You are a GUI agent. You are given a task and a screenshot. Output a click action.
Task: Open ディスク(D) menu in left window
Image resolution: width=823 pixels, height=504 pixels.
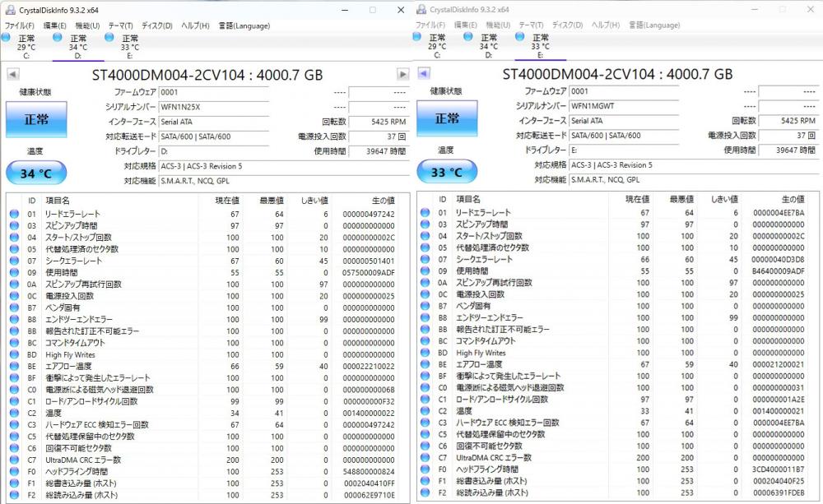point(157,25)
